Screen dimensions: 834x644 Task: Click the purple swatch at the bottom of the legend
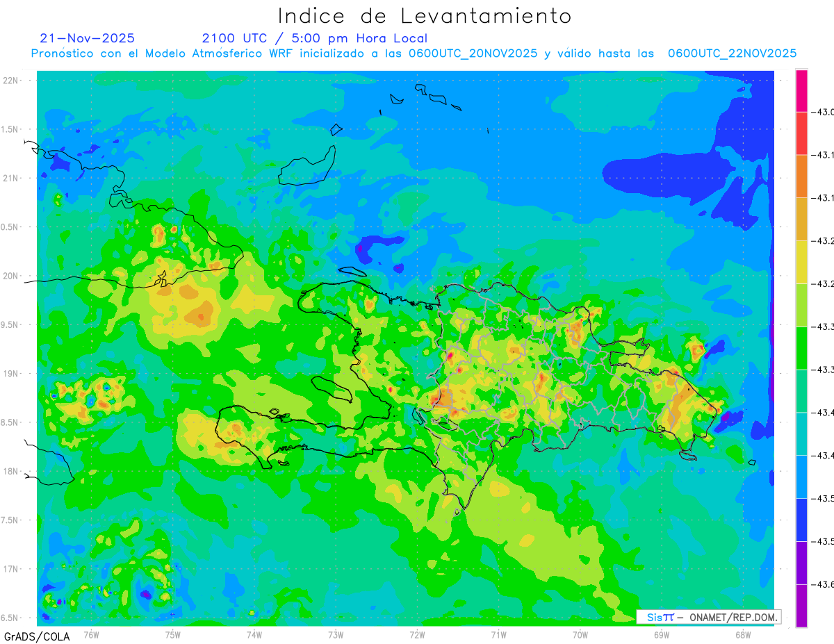tap(801, 605)
